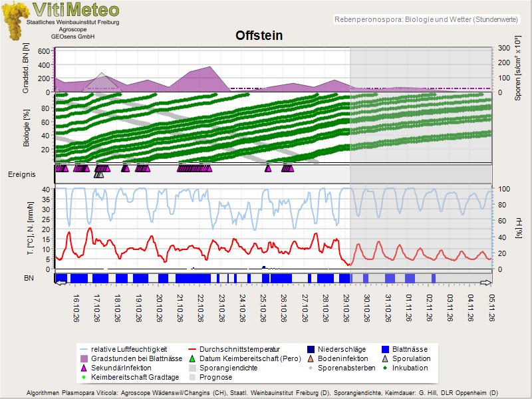This screenshot has height=399, width=532.
Task: Click the green Inkubation diamond in the legend
Action: tap(385, 368)
